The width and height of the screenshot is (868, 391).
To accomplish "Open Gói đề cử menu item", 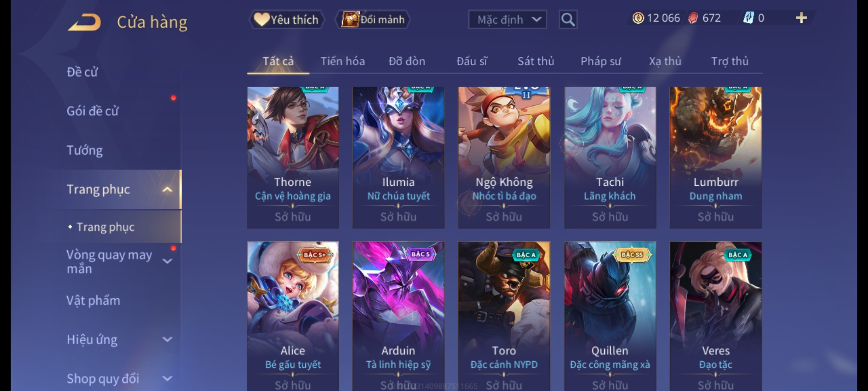I will (x=93, y=111).
